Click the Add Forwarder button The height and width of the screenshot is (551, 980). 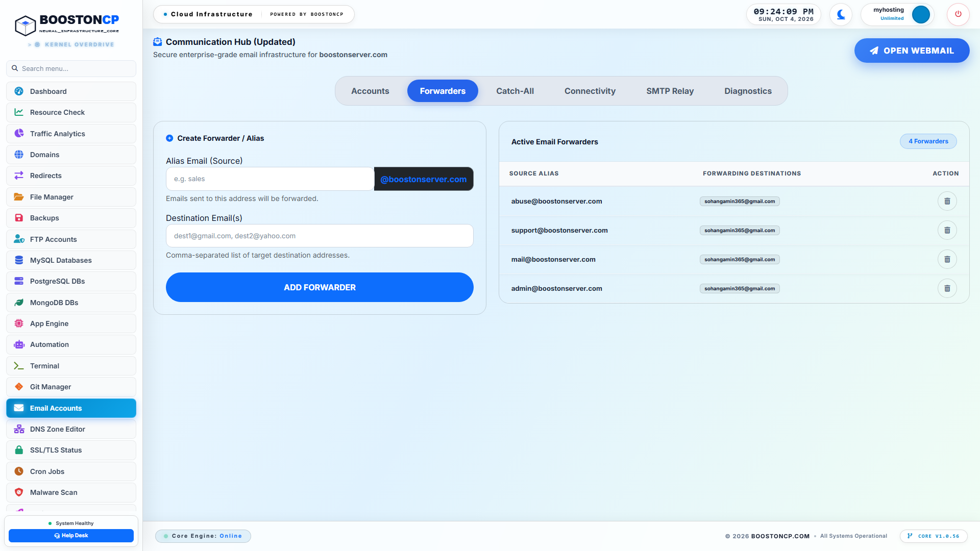pyautogui.click(x=320, y=287)
